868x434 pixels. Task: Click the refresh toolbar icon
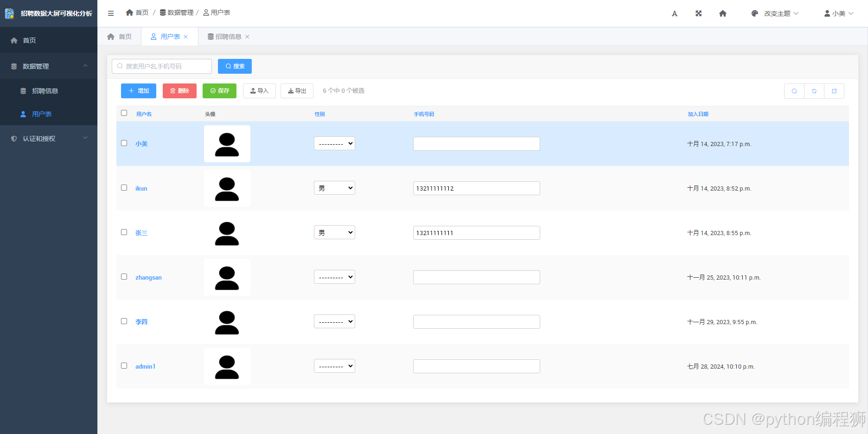click(814, 91)
